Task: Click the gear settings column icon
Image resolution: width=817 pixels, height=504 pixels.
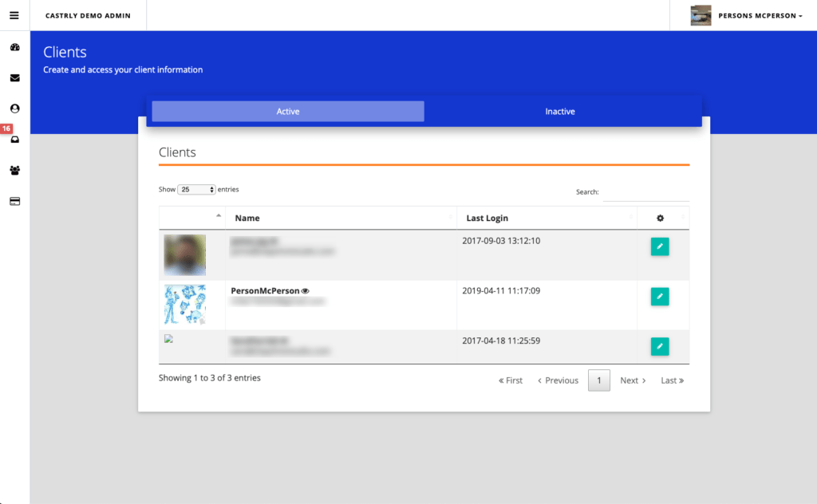Action: click(x=660, y=219)
